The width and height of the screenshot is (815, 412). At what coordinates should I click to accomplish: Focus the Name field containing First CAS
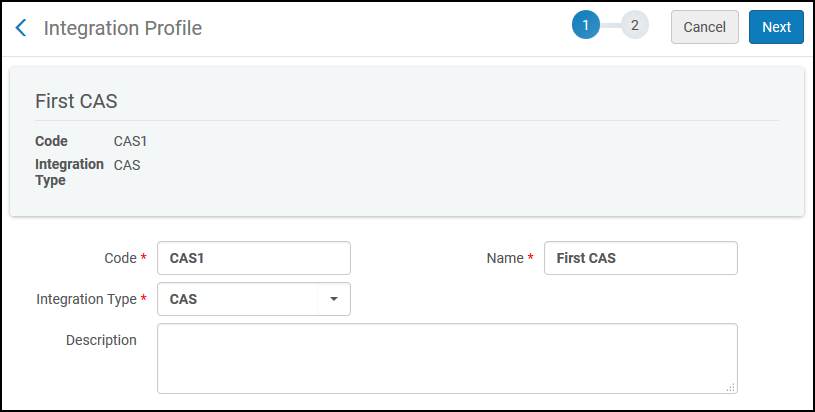[640, 258]
